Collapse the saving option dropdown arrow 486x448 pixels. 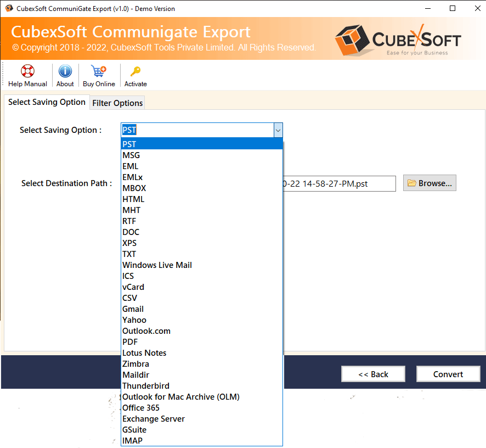click(278, 130)
